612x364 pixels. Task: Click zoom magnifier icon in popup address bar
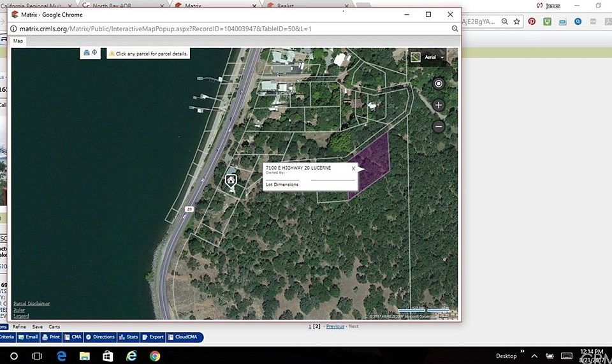point(455,29)
